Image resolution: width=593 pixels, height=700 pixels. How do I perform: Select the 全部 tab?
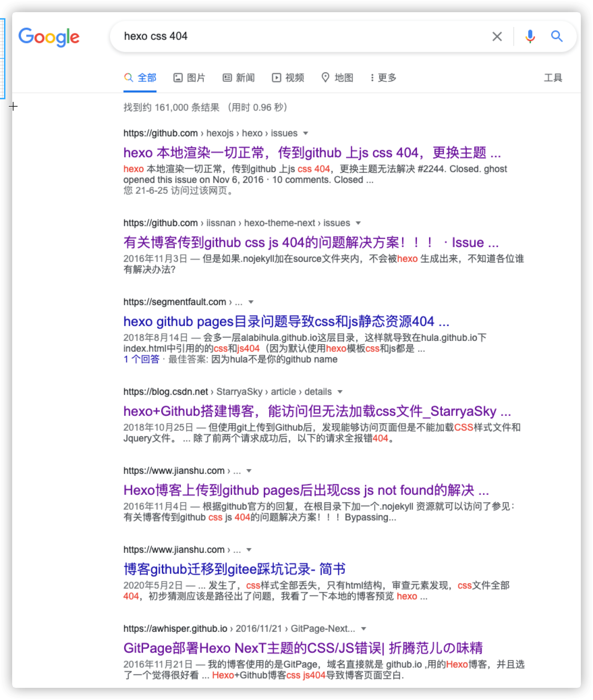[x=140, y=78]
